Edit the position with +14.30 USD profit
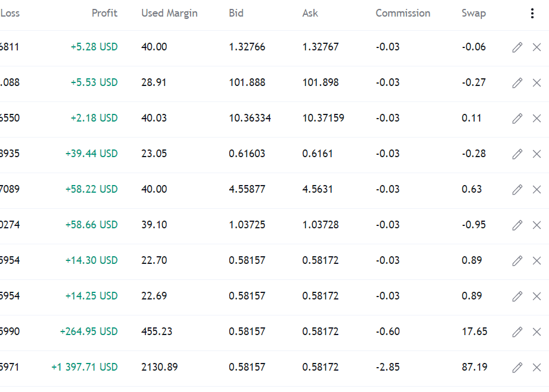 coord(517,260)
